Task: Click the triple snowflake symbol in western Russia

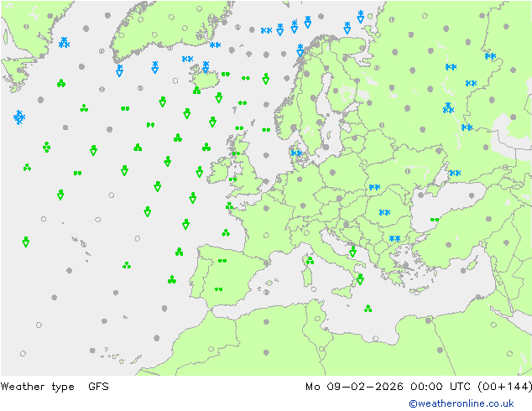Action: tap(448, 108)
